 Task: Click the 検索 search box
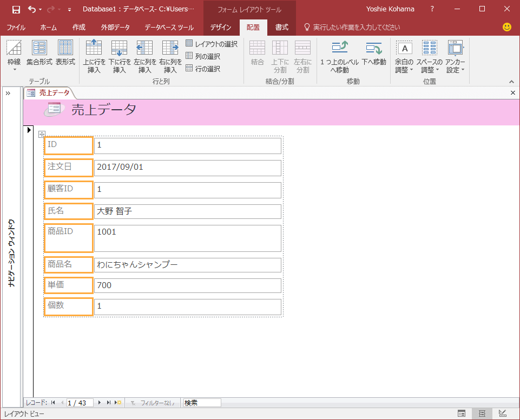click(x=202, y=403)
